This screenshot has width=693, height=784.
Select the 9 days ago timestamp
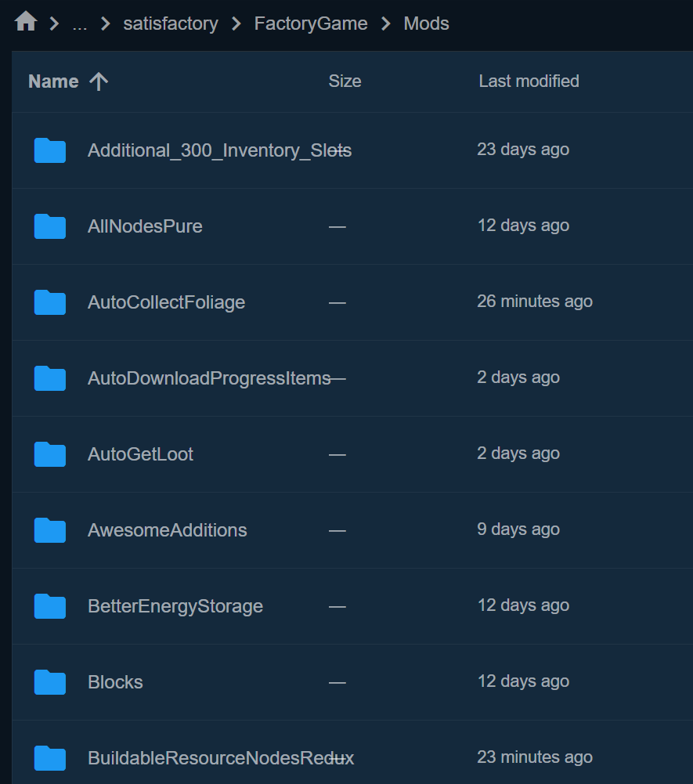tap(518, 529)
